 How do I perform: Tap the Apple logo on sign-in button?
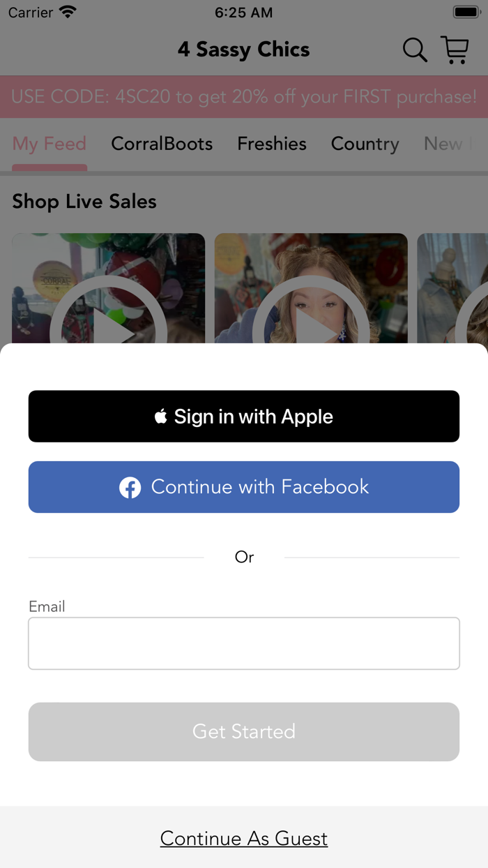(x=161, y=417)
